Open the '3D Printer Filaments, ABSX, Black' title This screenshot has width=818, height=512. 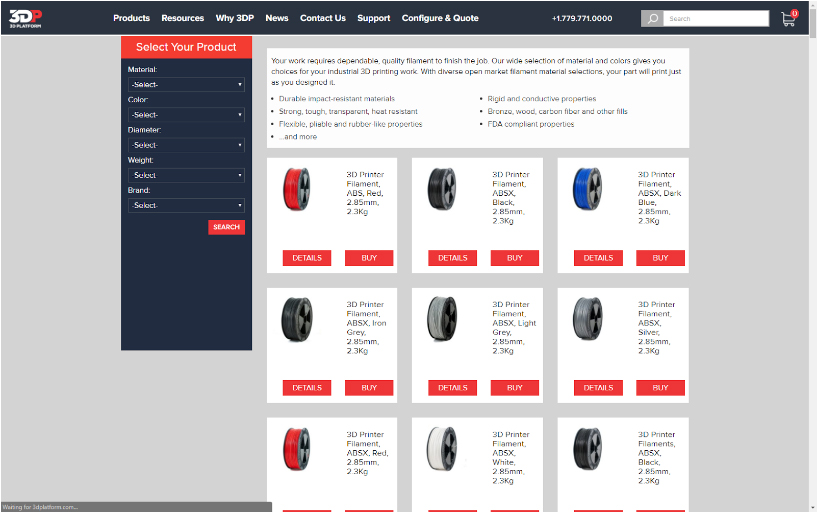(x=656, y=458)
